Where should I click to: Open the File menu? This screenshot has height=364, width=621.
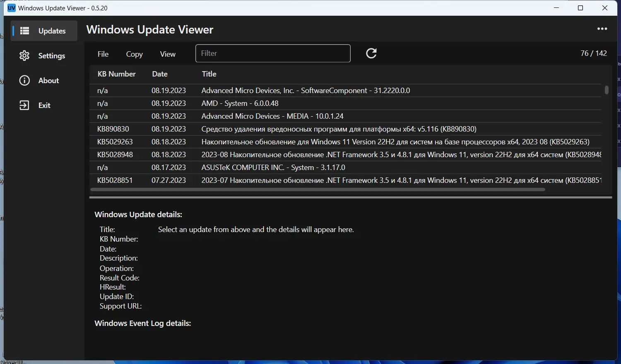coord(103,54)
